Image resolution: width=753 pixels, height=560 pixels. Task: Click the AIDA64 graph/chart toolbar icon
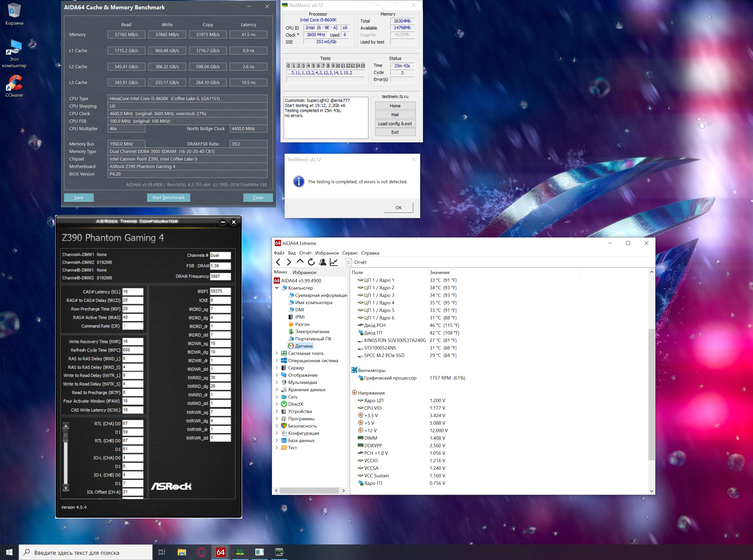333,262
